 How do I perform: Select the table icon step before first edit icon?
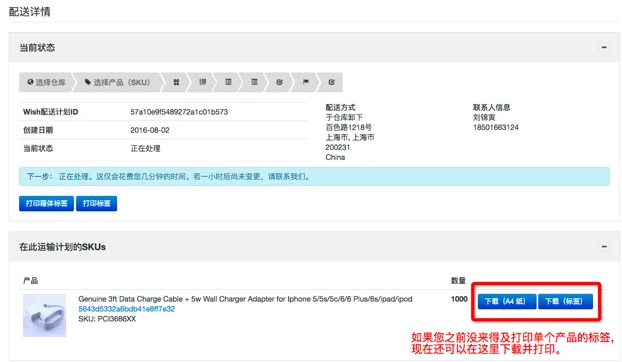254,82
